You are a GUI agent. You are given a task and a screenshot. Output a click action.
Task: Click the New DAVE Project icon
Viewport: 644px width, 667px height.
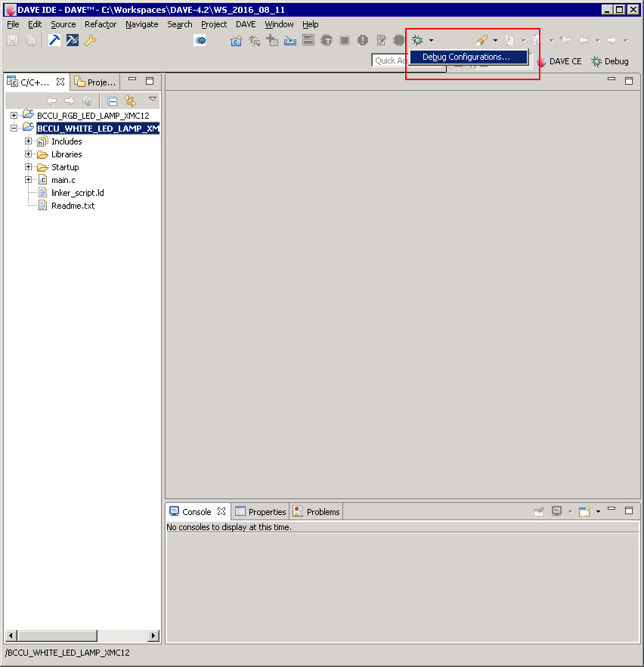(236, 40)
